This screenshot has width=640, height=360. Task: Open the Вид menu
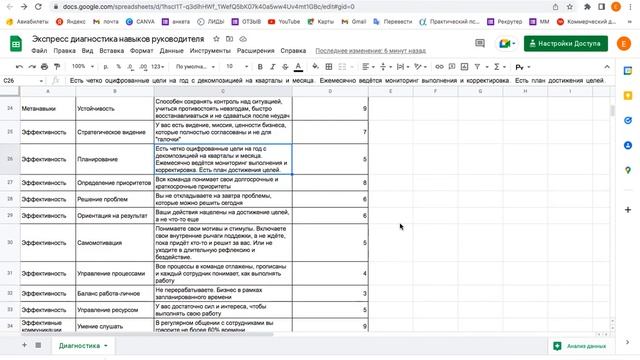pyautogui.click(x=87, y=51)
